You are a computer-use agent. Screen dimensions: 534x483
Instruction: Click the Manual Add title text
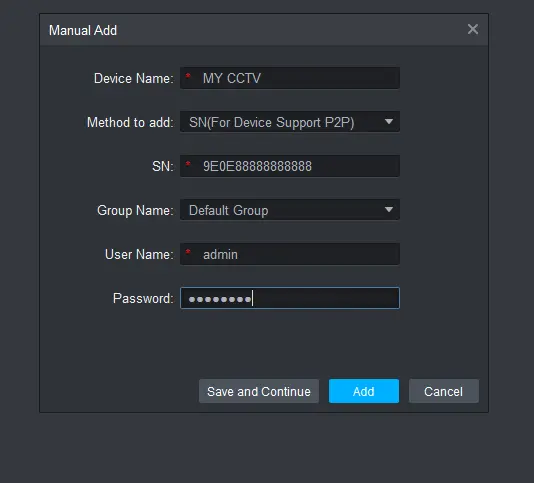click(x=83, y=30)
